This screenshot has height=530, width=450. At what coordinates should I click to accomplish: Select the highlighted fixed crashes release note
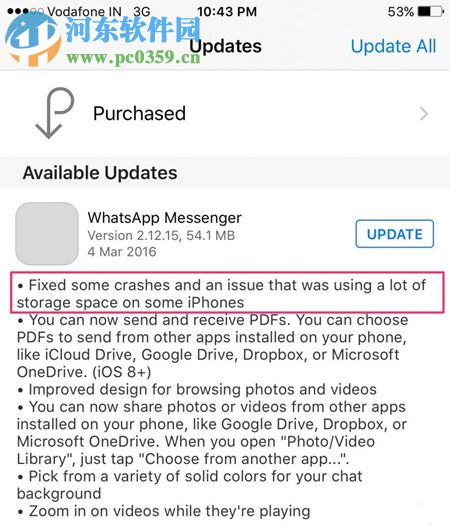point(227,292)
